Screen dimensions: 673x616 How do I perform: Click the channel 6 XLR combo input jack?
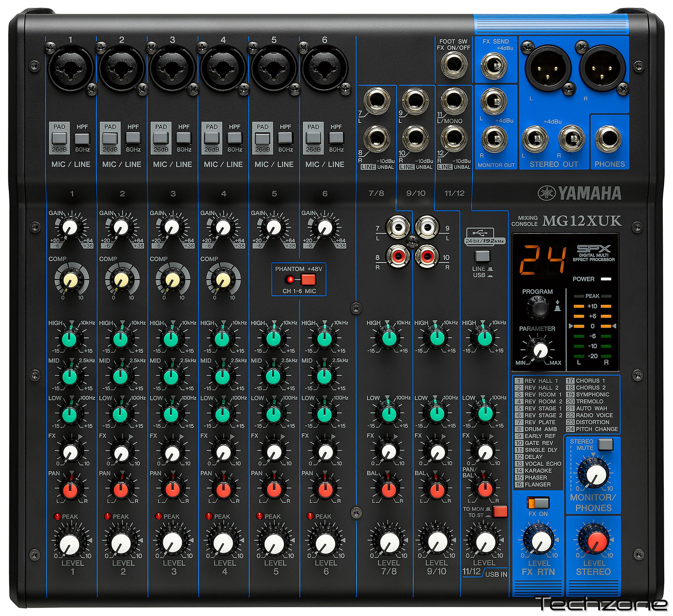(x=325, y=67)
